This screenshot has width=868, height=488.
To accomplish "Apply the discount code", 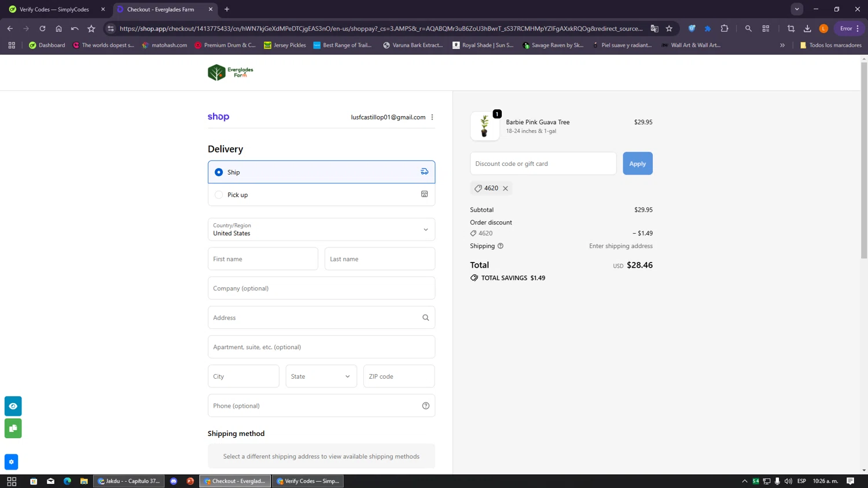I will 637,164.
